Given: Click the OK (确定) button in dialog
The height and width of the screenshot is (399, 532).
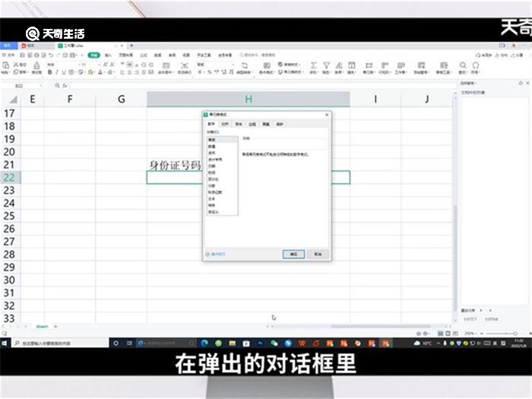Looking at the screenshot, I should 293,254.
